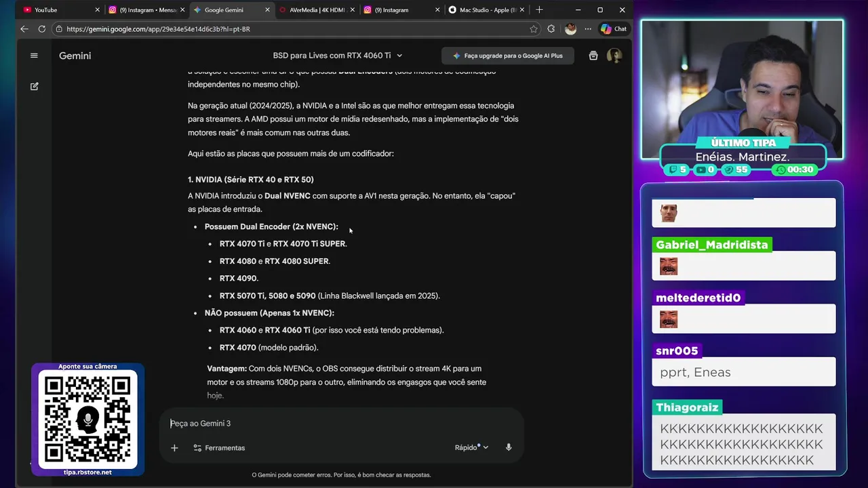
Task: Close the Mac Studio tab
Action: pyautogui.click(x=522, y=10)
